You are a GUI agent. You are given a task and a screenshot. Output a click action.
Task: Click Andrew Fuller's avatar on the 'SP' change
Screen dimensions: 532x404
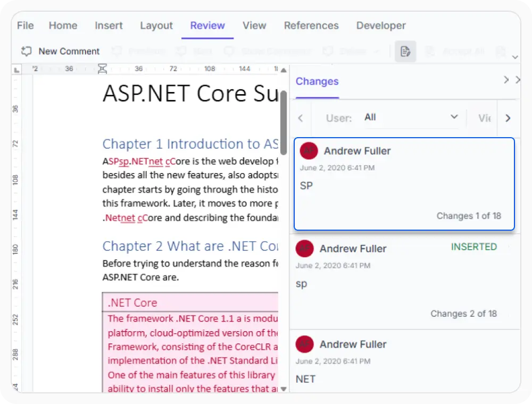pyautogui.click(x=309, y=151)
